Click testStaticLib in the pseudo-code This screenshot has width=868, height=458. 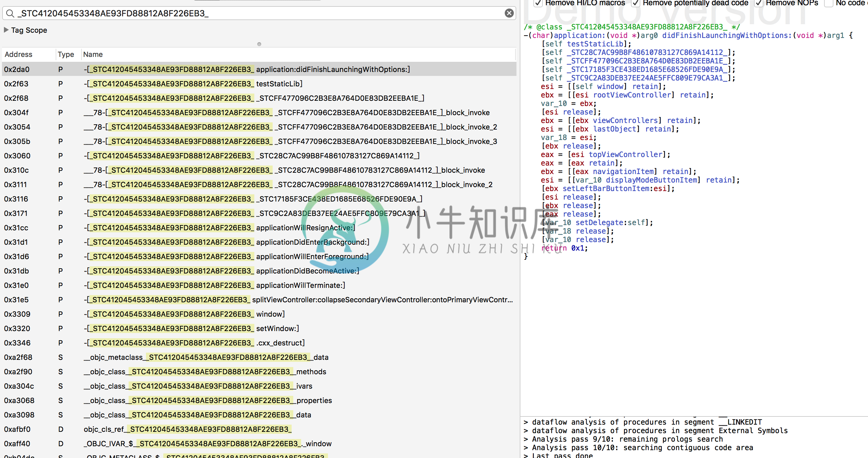tap(595, 44)
